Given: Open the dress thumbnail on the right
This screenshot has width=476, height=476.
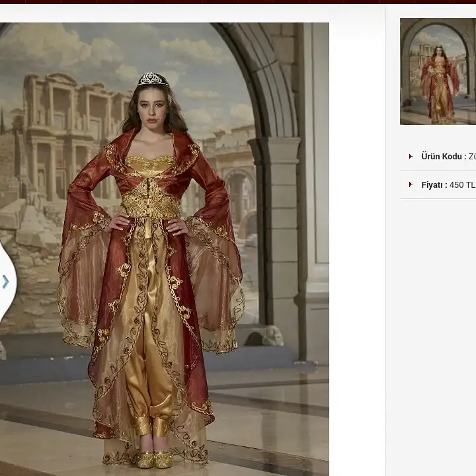Looking at the screenshot, I should pos(438,71).
